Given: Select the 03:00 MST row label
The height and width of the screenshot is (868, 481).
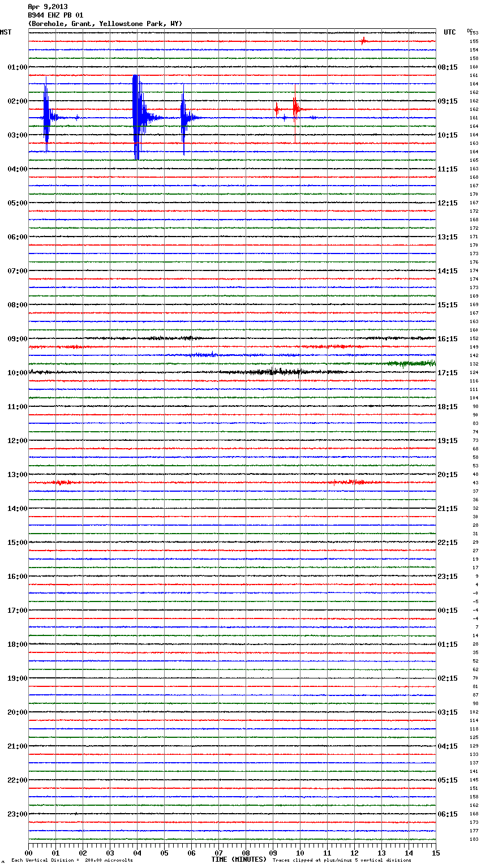Looking at the screenshot, I should pyautogui.click(x=17, y=135).
